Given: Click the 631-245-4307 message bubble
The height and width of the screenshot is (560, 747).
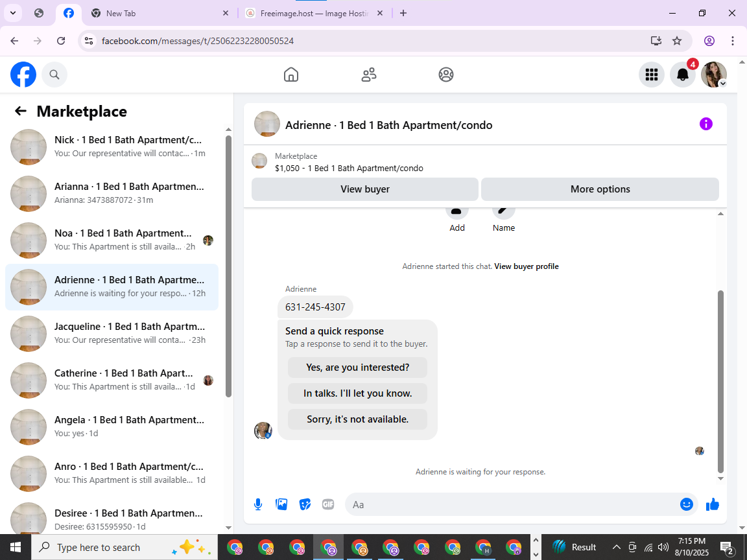Looking at the screenshot, I should pyautogui.click(x=315, y=307).
